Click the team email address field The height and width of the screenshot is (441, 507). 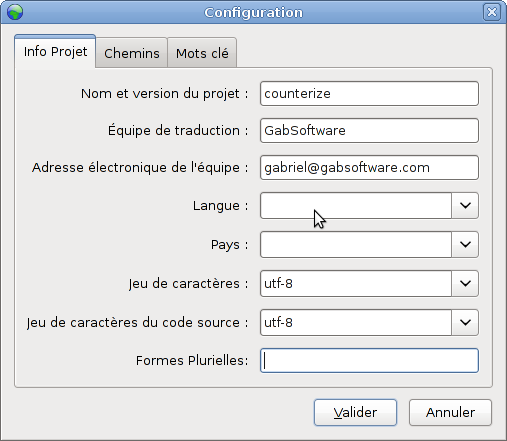369,168
